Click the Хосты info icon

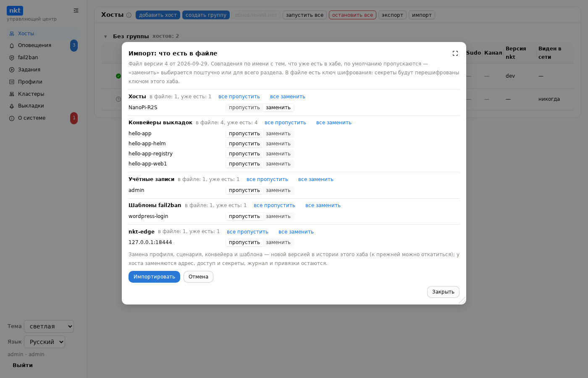[x=129, y=15]
